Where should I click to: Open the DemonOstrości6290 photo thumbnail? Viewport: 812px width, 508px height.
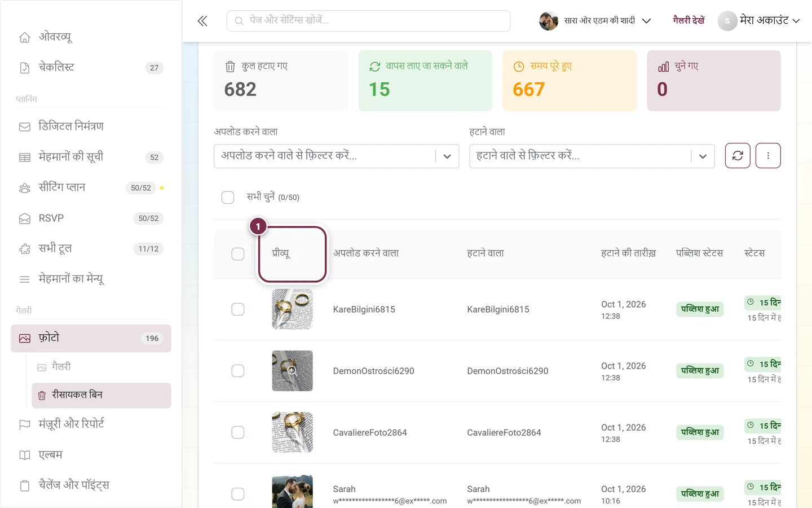click(292, 371)
